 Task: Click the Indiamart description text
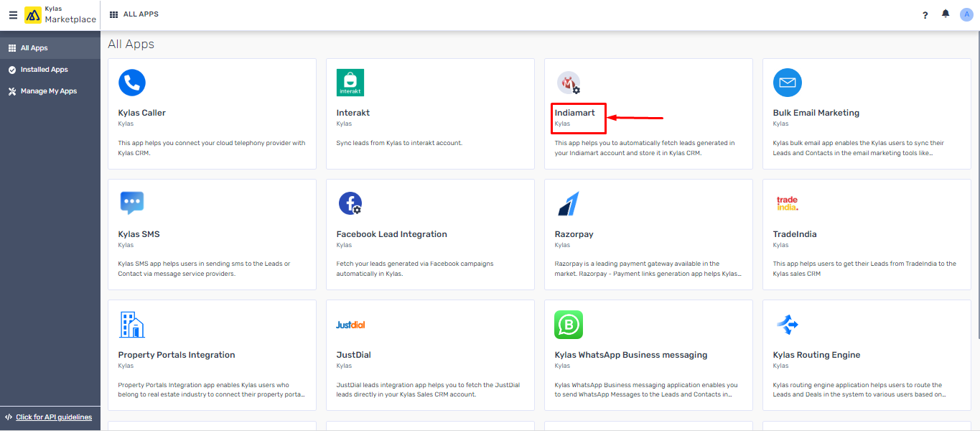(645, 147)
